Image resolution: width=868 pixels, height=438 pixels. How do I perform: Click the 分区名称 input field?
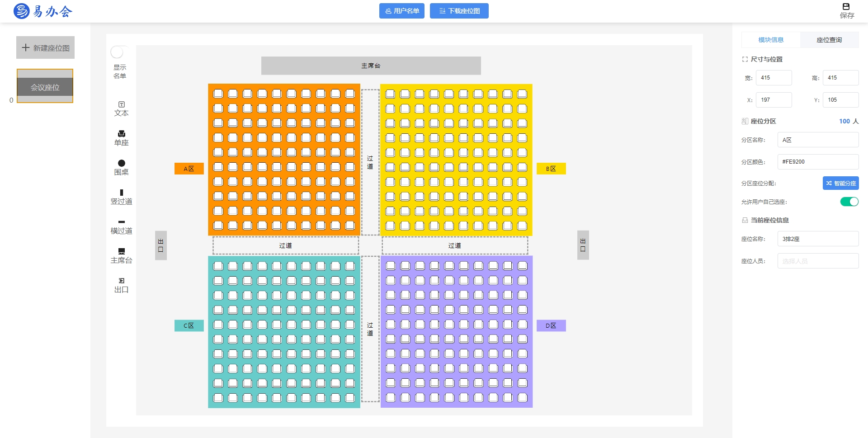pos(817,140)
